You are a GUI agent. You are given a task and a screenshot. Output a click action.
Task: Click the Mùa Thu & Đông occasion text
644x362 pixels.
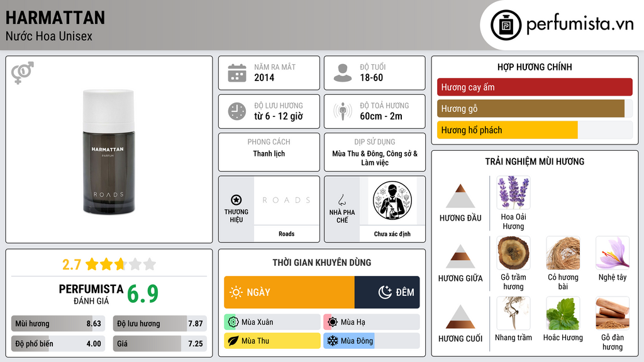[375, 158]
